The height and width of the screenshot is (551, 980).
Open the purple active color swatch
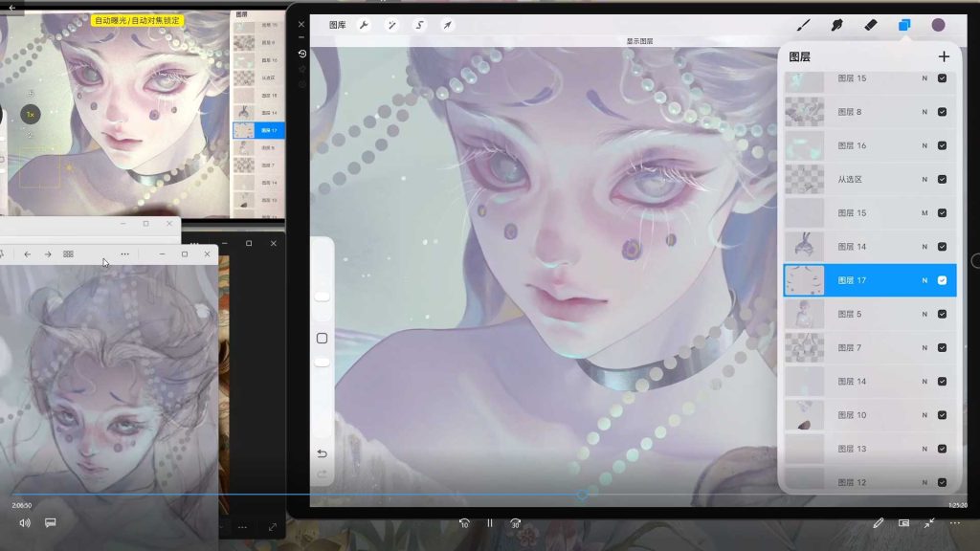[x=938, y=25]
